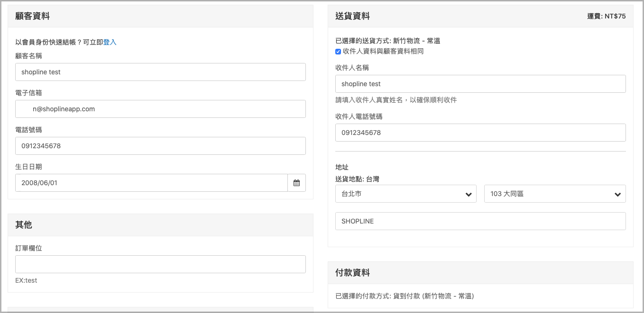Click the 收件人名稱 input field
The image size is (644, 313).
click(480, 84)
